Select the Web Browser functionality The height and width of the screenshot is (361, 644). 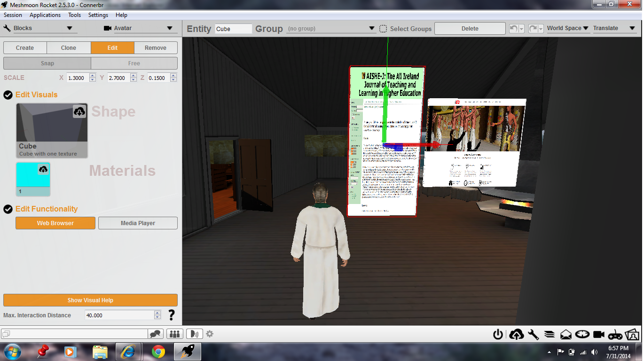55,223
